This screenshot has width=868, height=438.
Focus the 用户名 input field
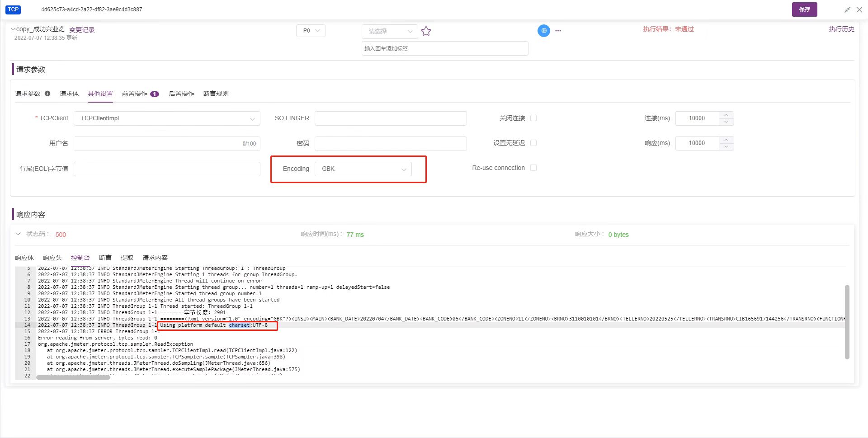pos(167,143)
